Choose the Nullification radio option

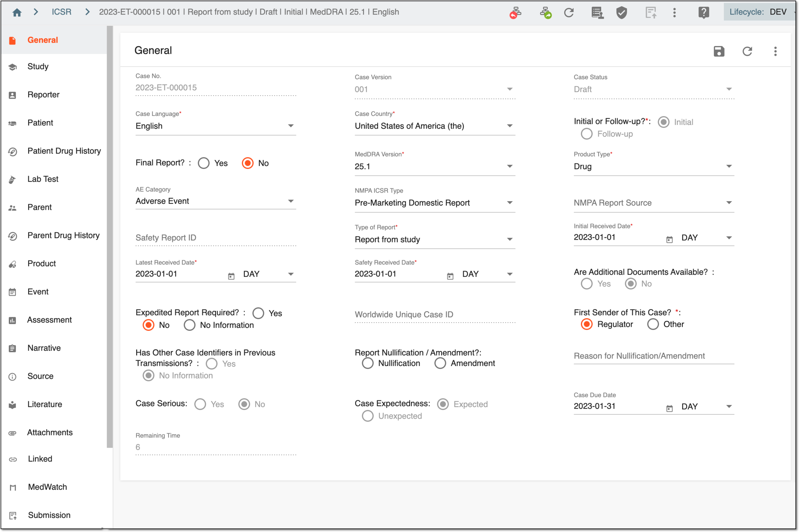(x=368, y=363)
